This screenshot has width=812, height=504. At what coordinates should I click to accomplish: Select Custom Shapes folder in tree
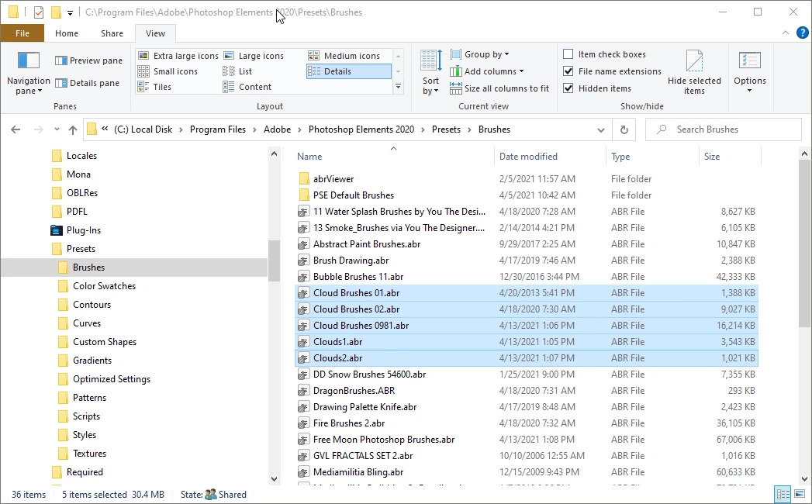click(105, 342)
